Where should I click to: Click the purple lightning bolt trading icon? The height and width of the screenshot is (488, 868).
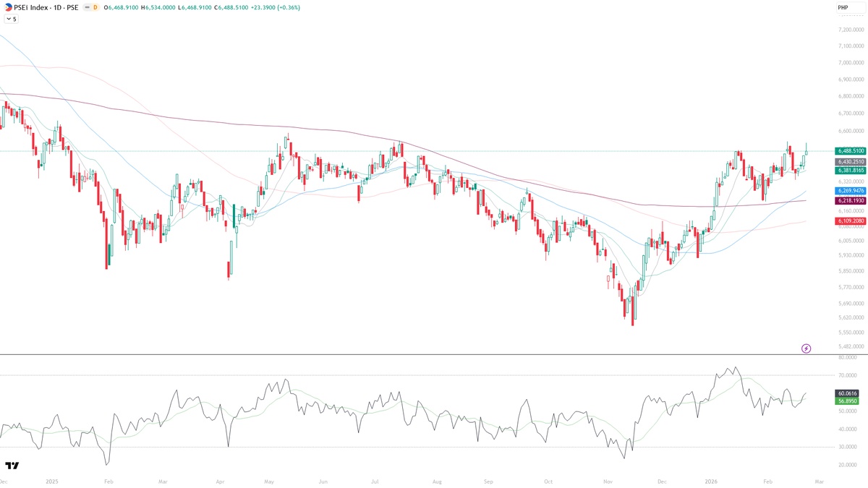[x=805, y=349]
